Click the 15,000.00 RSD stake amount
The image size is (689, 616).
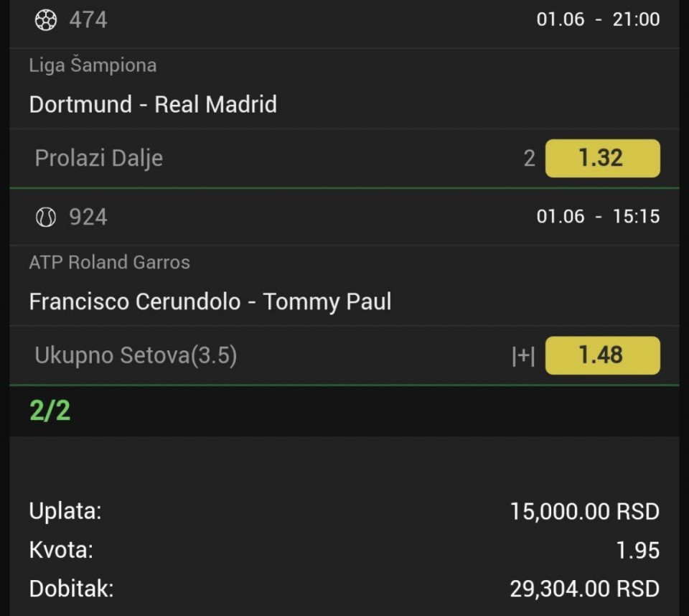584,511
